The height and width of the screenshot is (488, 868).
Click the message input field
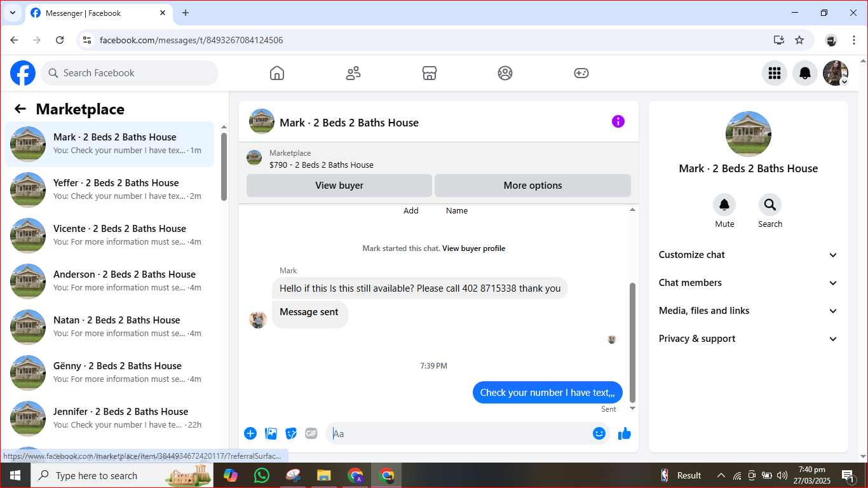tap(460, 433)
